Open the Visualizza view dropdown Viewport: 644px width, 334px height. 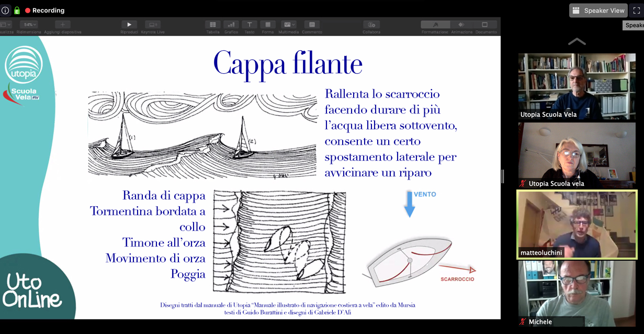coord(5,25)
